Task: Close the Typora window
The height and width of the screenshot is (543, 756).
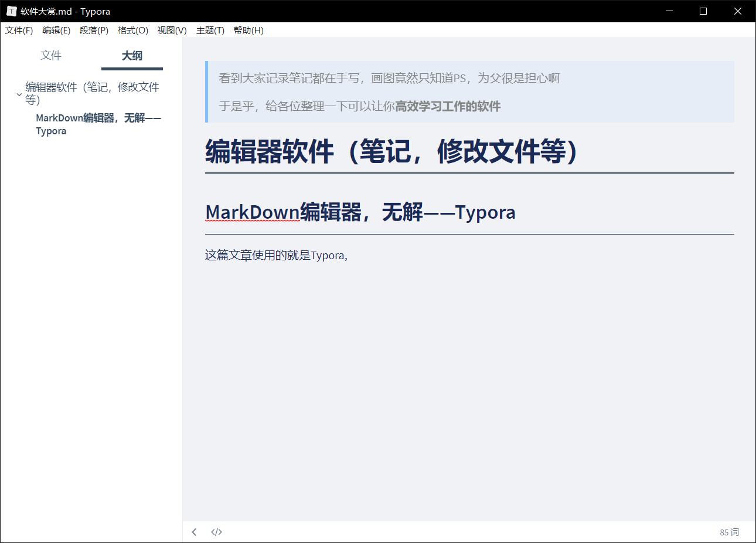Action: click(x=738, y=11)
